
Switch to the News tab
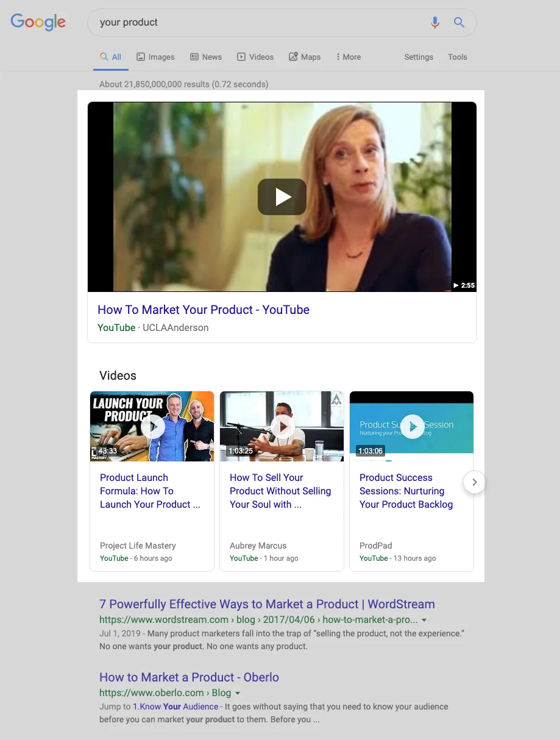point(206,57)
